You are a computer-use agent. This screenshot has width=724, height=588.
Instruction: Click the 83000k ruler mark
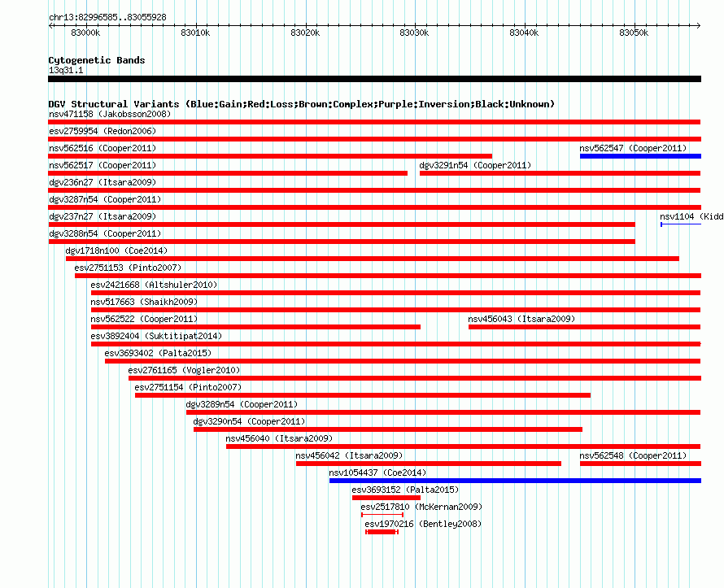point(85,33)
